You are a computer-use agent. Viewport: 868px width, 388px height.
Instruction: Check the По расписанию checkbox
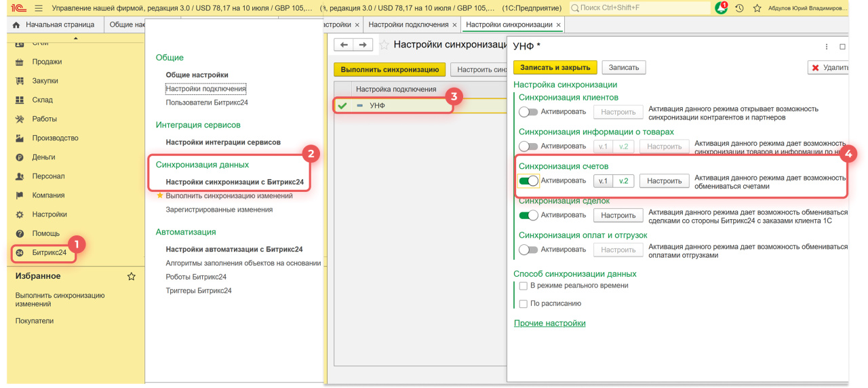coord(524,304)
